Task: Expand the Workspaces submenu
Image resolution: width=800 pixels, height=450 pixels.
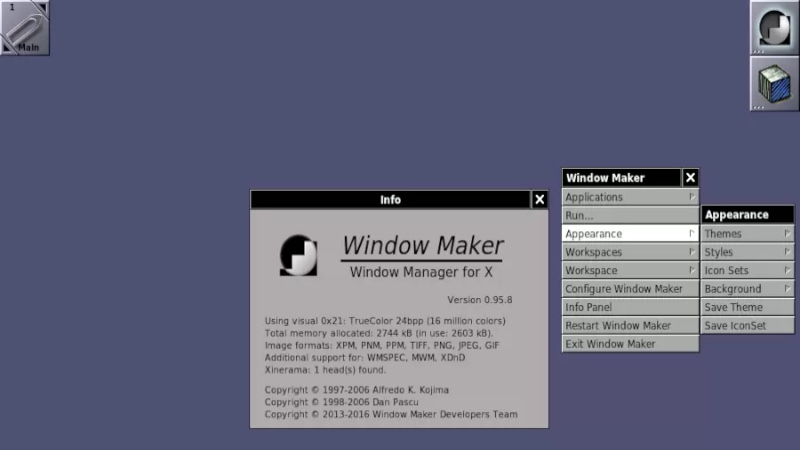Action: coord(630,252)
